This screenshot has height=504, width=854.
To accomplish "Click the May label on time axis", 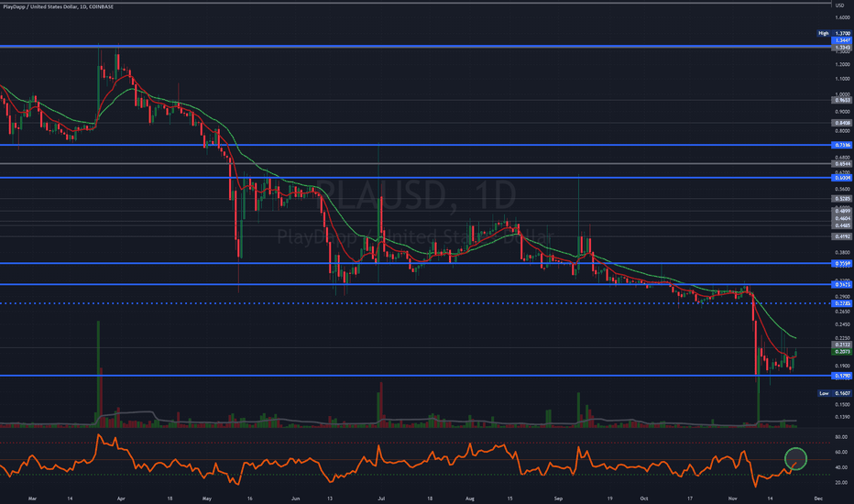I will click(x=206, y=498).
